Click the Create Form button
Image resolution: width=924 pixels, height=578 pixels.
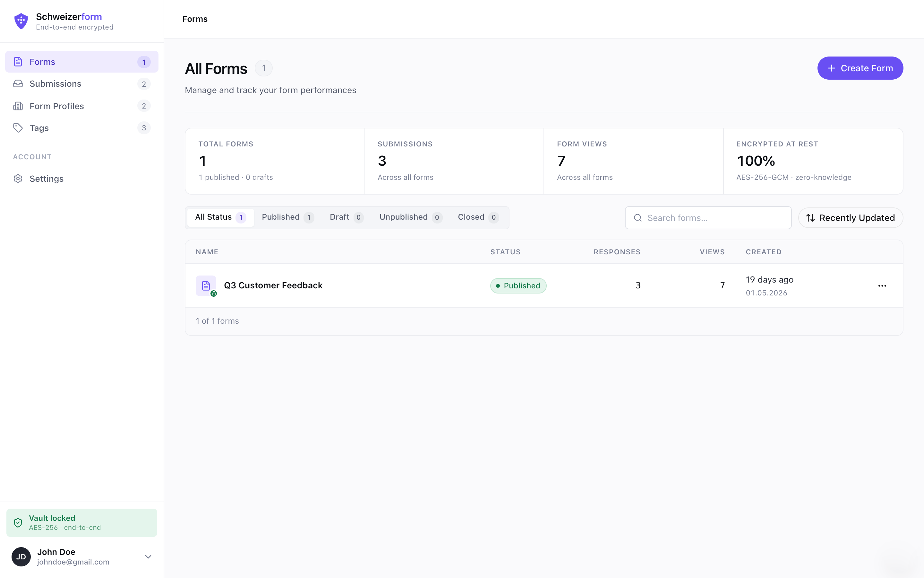coord(860,68)
